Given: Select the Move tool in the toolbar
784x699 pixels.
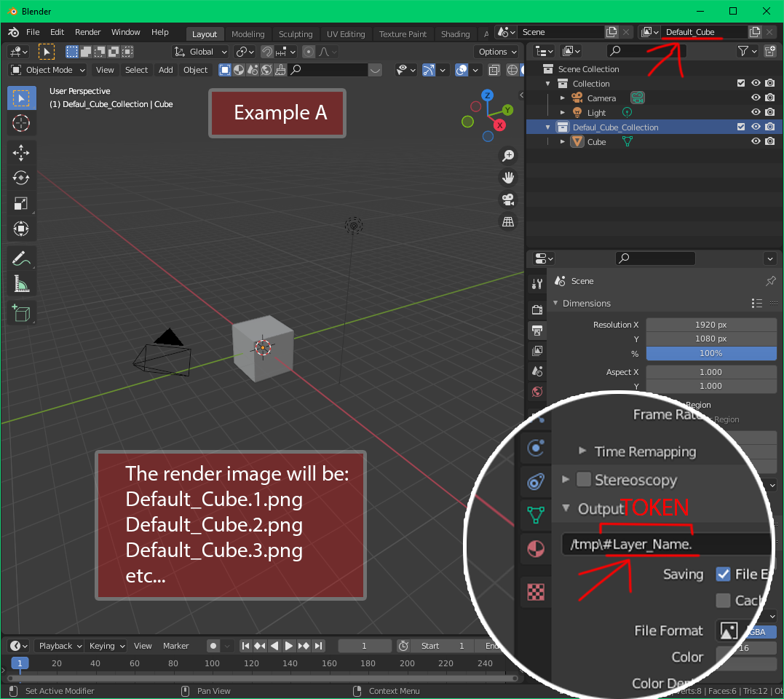Looking at the screenshot, I should [21, 152].
